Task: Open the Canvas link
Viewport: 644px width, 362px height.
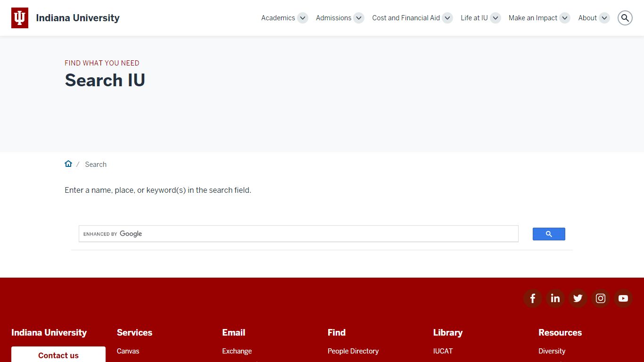Action: [x=128, y=351]
